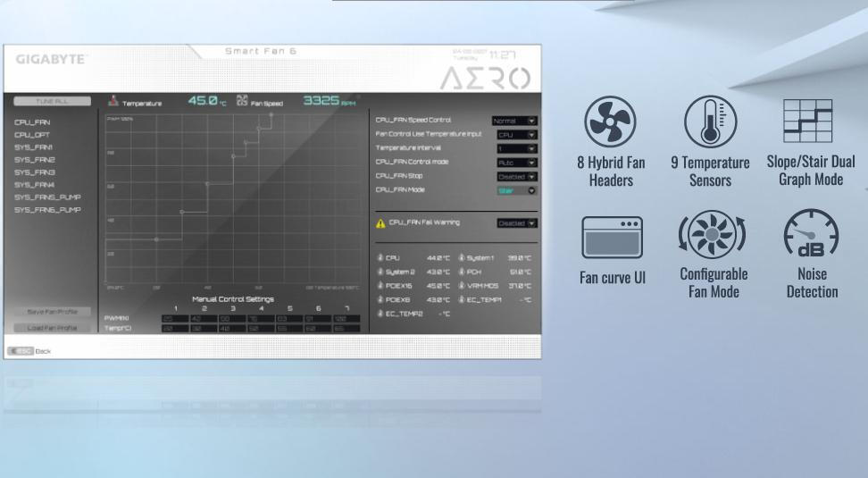Viewport: 868px width, 478px height.
Task: Click the Slope/Stair Dual Graph Mode icon
Action: [x=807, y=122]
